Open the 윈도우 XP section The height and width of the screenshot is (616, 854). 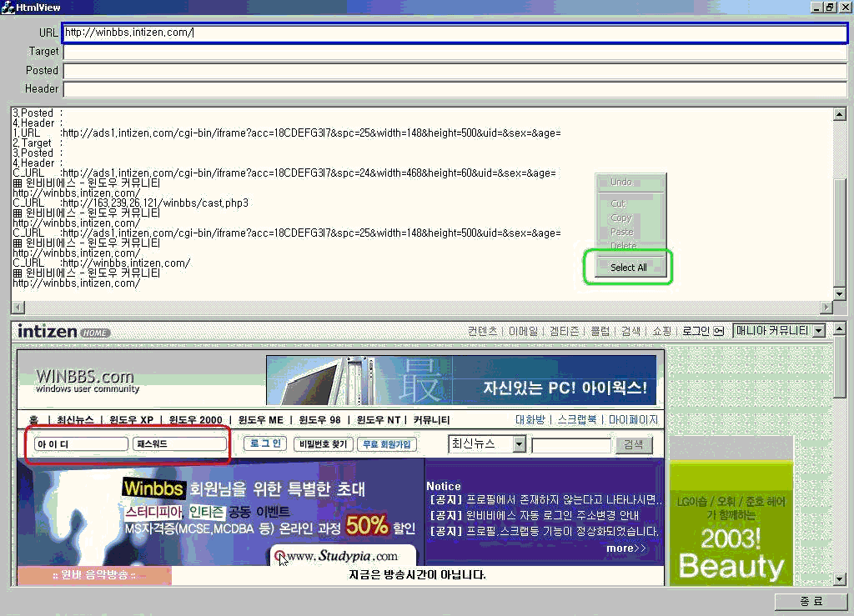(131, 420)
